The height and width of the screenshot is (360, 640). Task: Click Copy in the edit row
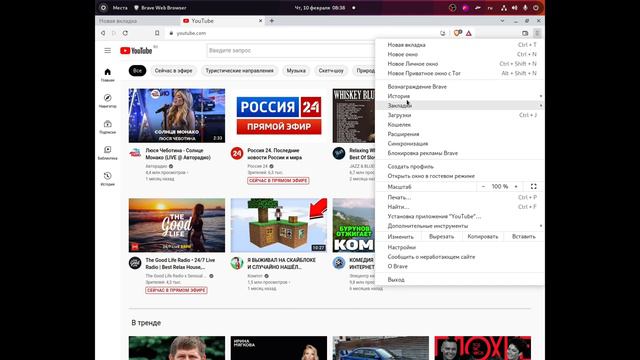(482, 237)
